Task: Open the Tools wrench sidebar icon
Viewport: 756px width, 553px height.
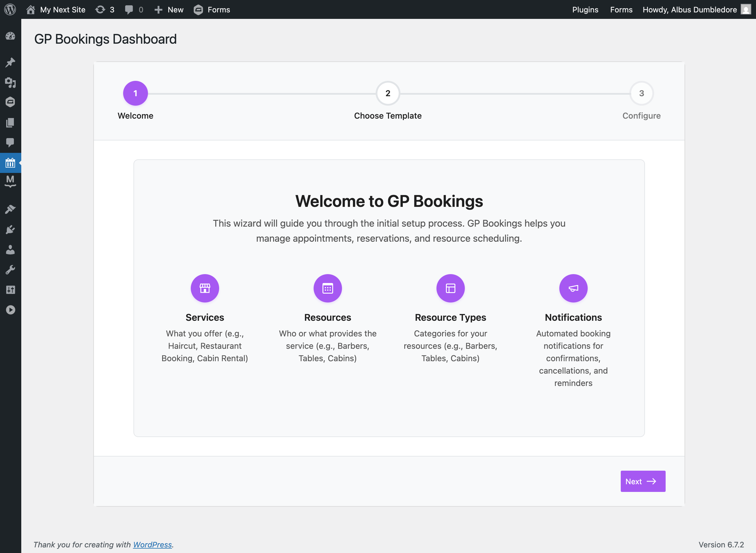Action: coord(10,270)
